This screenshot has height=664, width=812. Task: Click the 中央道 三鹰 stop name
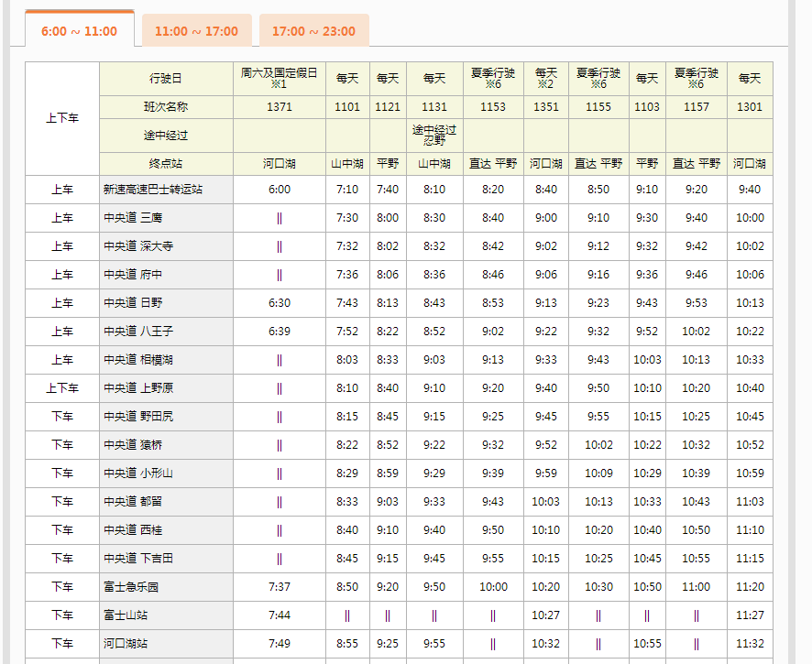click(x=134, y=218)
